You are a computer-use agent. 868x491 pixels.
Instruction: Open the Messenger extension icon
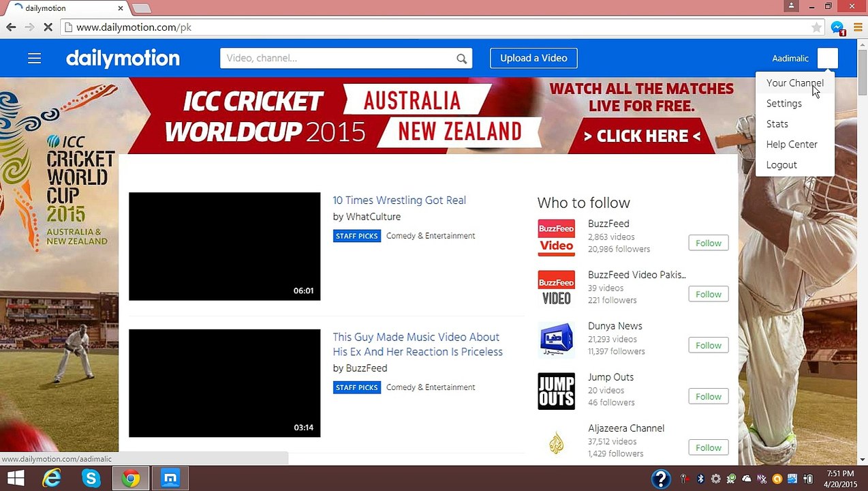point(837,28)
